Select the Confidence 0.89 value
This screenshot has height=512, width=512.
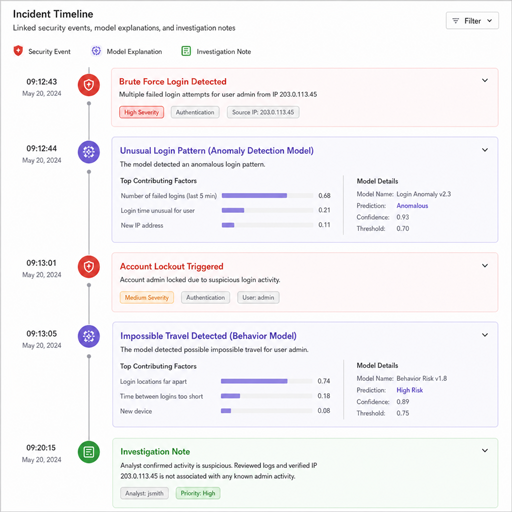tap(403, 401)
